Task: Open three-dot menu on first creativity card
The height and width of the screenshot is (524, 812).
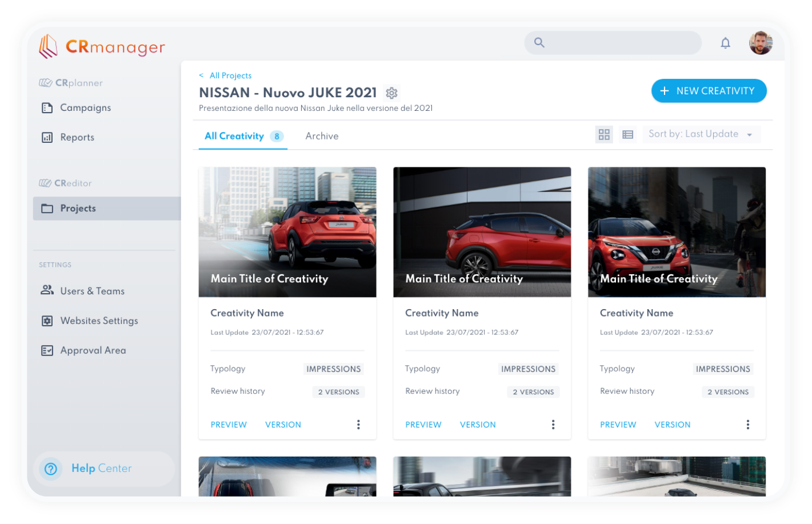Action: [x=358, y=425]
